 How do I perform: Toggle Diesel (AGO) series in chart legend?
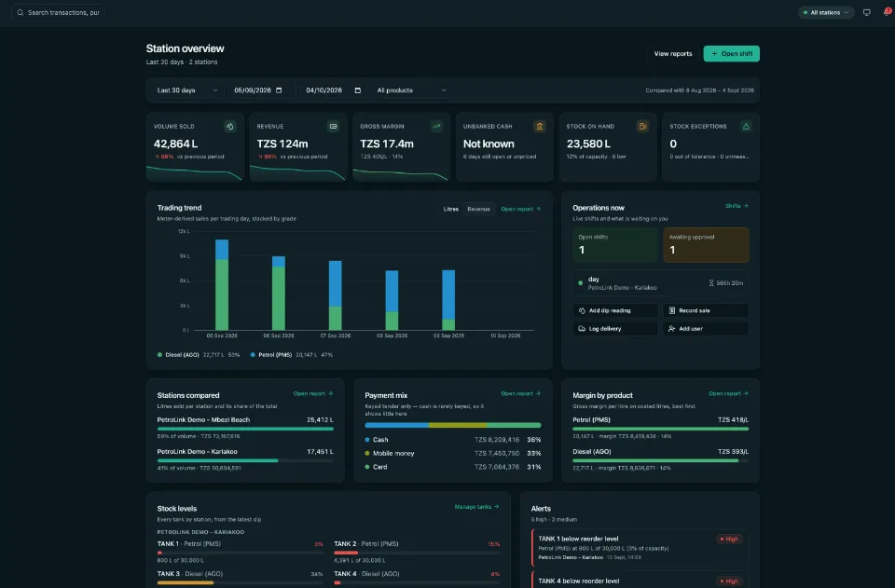click(x=198, y=355)
